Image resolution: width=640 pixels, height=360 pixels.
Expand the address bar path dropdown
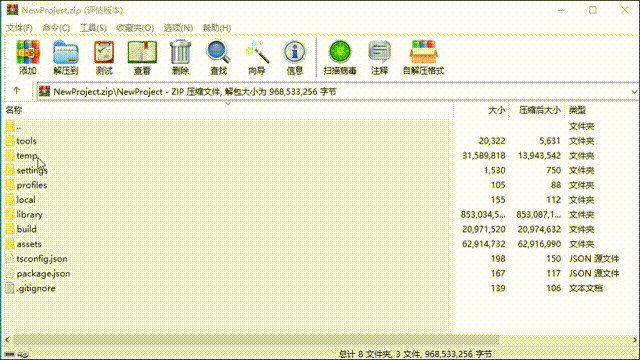[634, 91]
